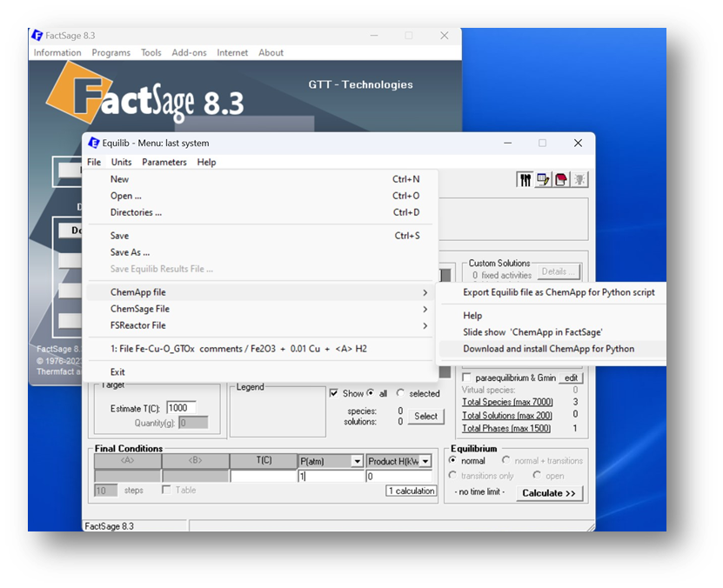This screenshot has height=588, width=723.
Task: Click the Details ... button
Action: [559, 271]
